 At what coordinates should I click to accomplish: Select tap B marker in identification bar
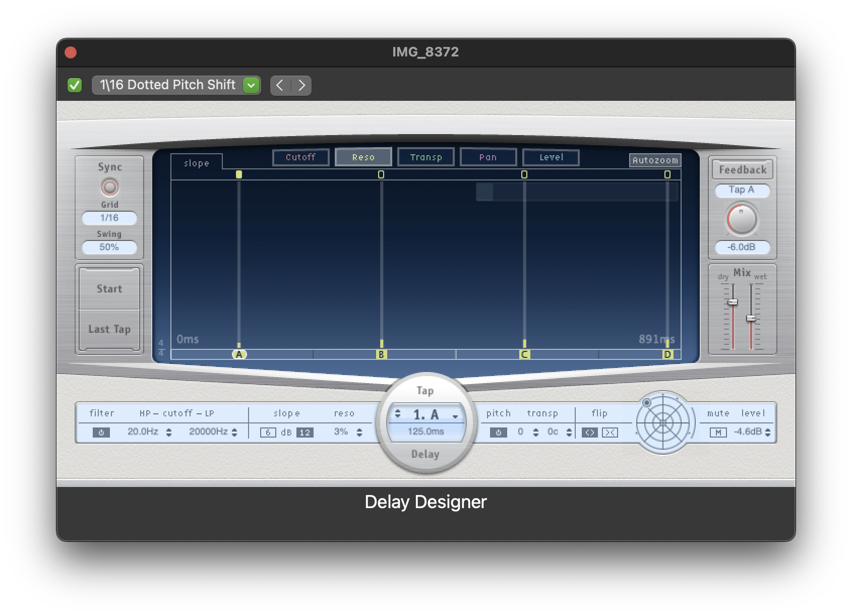pyautogui.click(x=382, y=354)
